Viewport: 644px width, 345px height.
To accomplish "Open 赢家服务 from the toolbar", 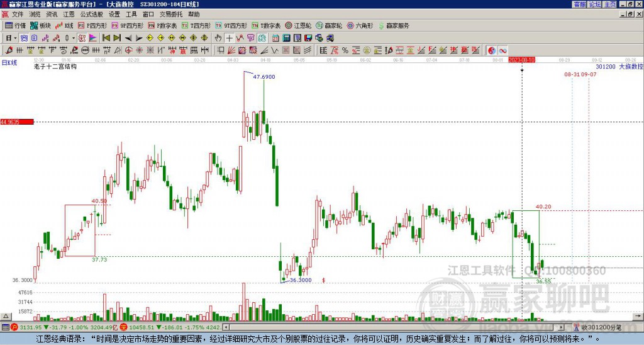I will coord(394,25).
